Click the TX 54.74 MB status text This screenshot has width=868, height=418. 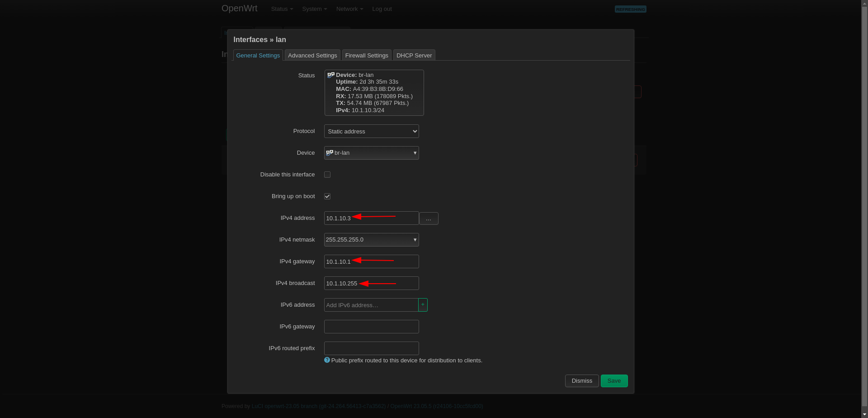click(x=372, y=103)
